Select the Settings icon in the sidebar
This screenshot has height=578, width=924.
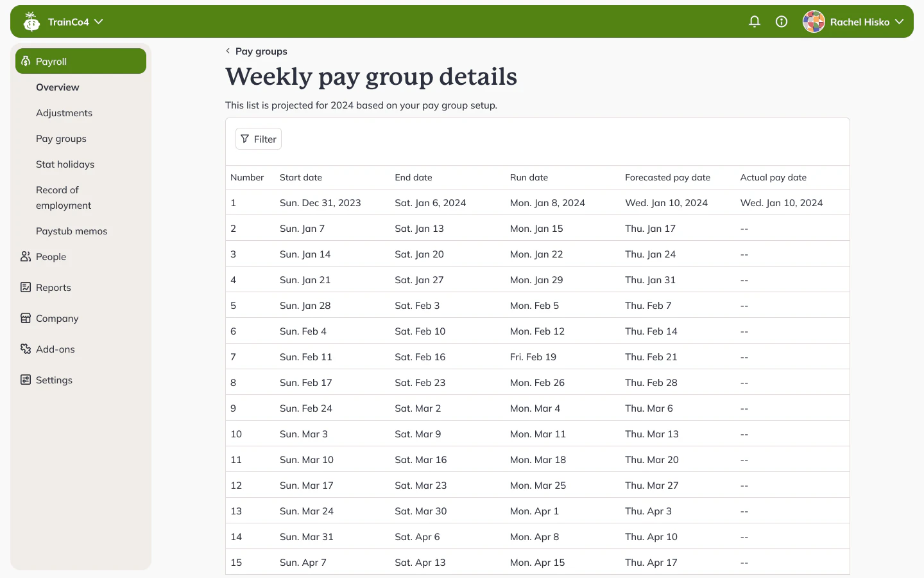(25, 380)
